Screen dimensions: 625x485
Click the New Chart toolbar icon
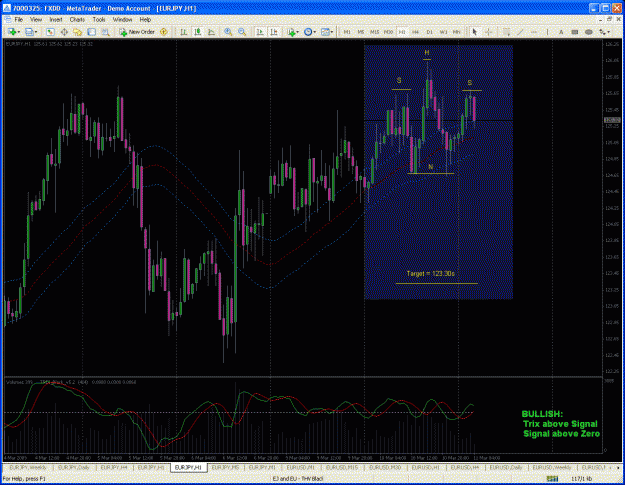tap(12, 32)
